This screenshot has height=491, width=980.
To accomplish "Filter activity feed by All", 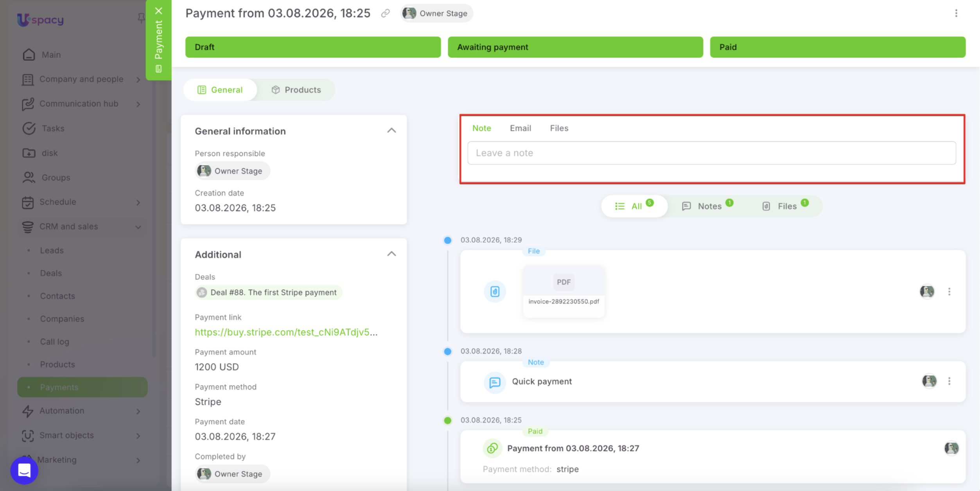I will point(634,206).
